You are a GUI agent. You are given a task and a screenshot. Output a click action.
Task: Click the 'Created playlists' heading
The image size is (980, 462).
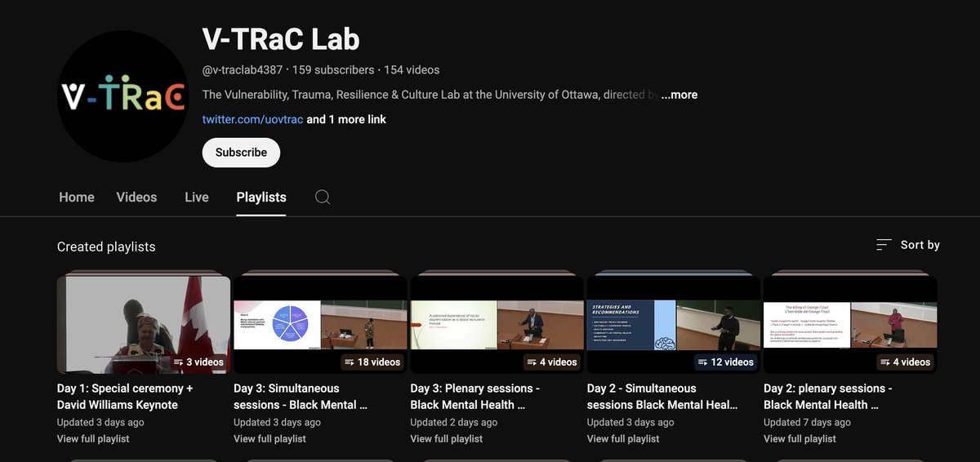click(x=106, y=247)
